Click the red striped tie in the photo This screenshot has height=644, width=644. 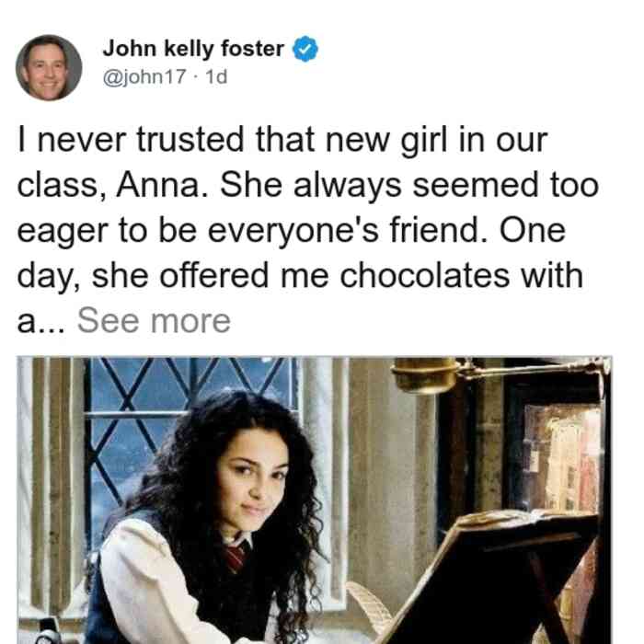[237, 556]
